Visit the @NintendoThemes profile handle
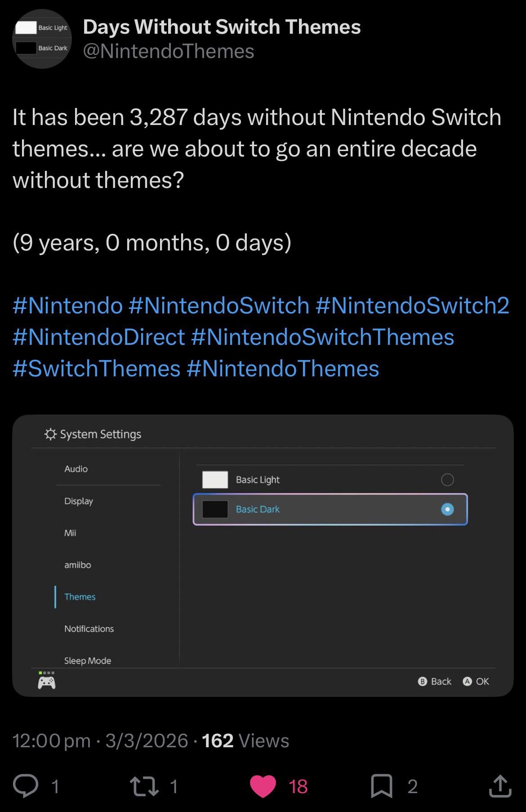The height and width of the screenshot is (812, 526). [x=169, y=52]
